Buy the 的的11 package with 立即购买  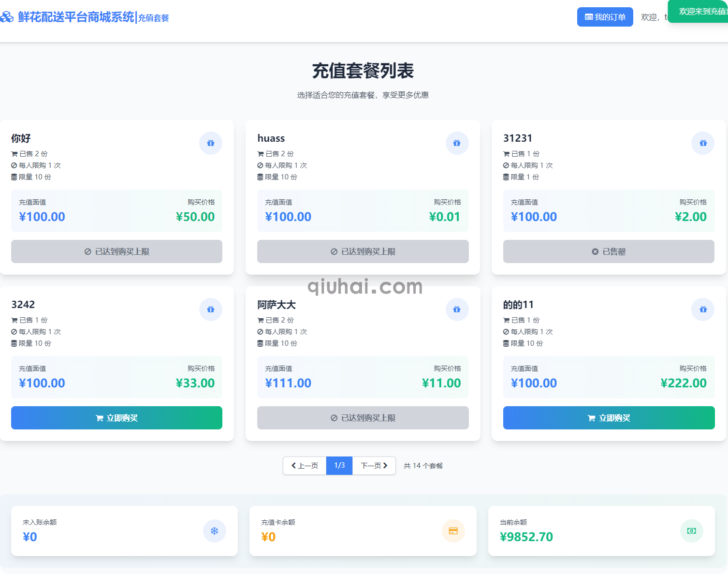tap(609, 418)
